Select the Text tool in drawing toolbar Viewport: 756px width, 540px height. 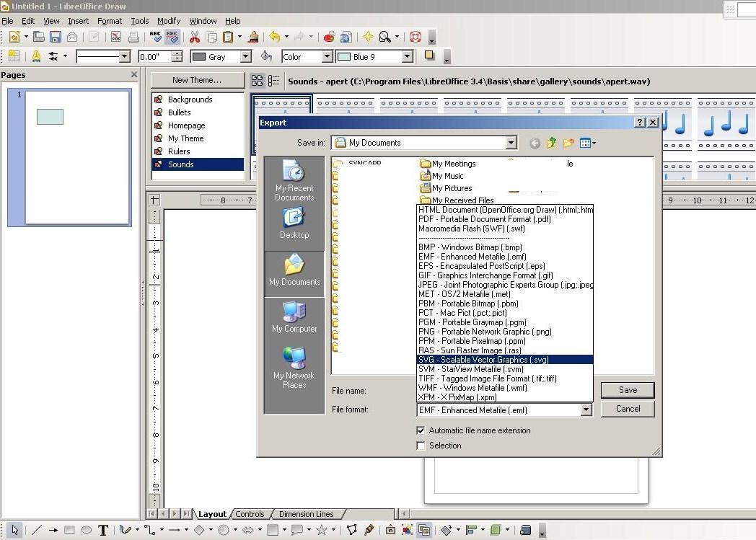coord(103,530)
